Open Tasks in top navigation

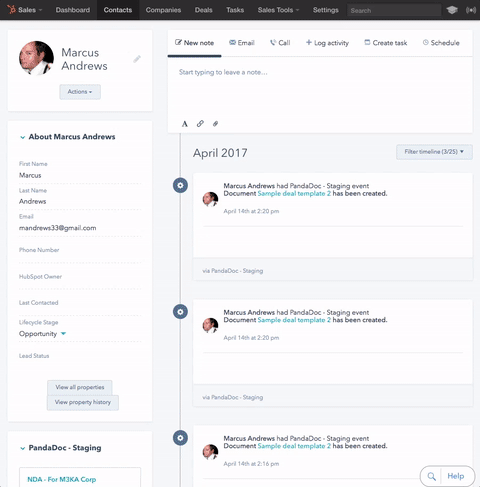coord(235,10)
